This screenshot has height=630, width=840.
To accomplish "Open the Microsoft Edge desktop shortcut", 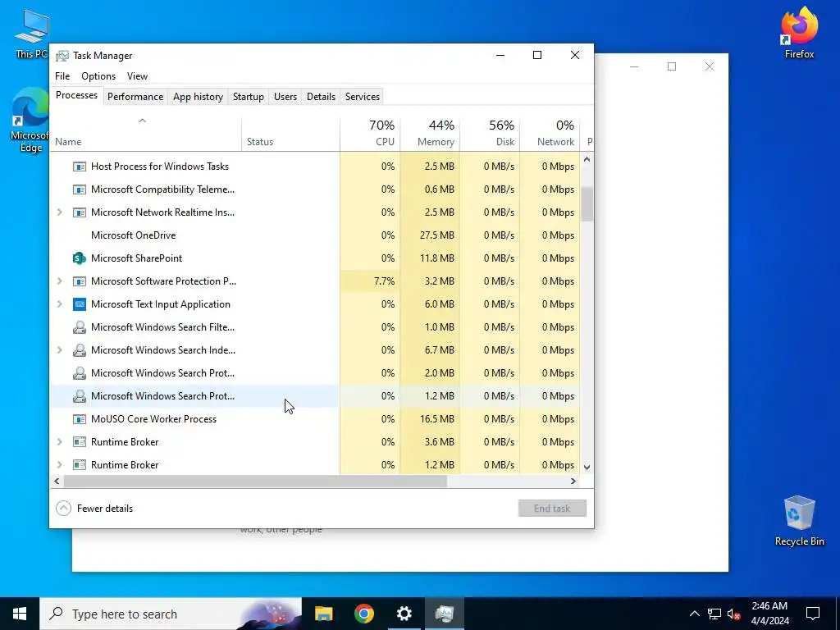I will pos(30,121).
